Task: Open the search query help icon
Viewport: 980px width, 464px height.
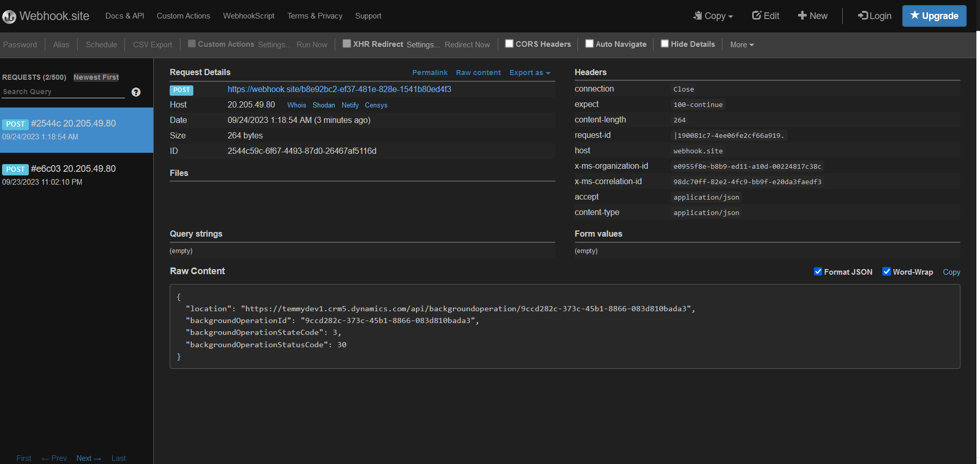Action: [x=136, y=92]
